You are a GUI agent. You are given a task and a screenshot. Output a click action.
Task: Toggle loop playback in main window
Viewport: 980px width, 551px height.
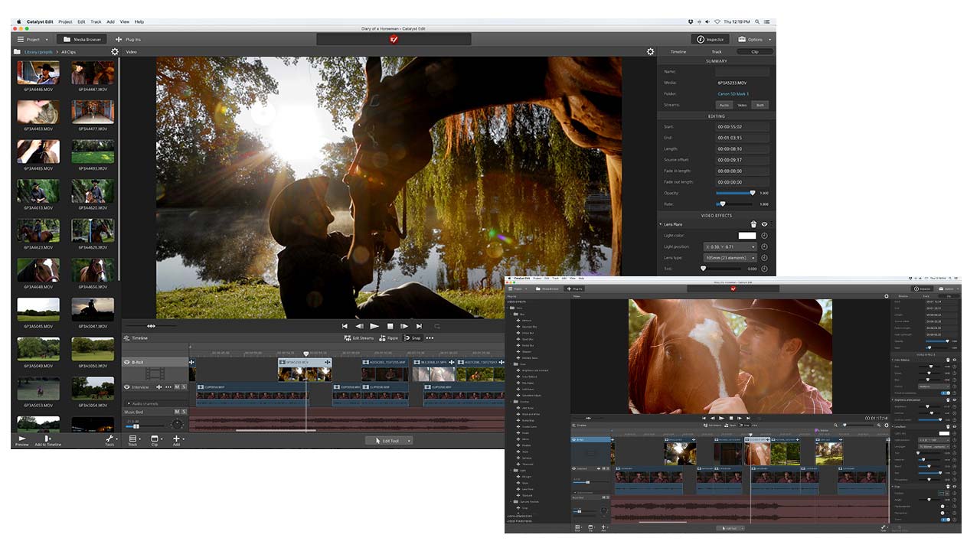pos(437,326)
